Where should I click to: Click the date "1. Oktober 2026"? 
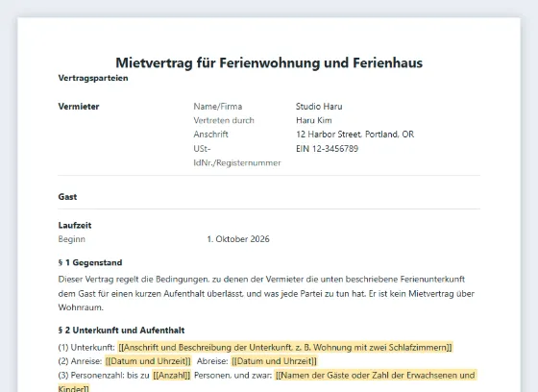[x=238, y=239]
